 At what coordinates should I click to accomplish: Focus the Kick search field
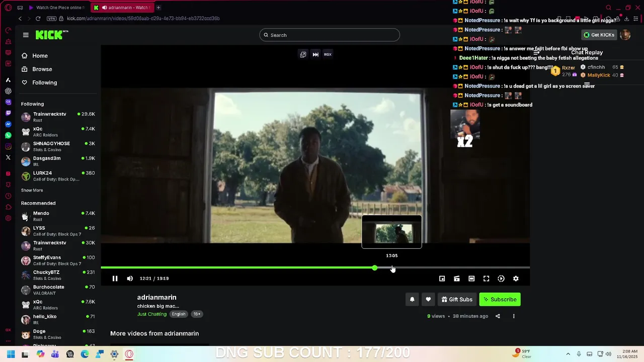click(x=330, y=35)
